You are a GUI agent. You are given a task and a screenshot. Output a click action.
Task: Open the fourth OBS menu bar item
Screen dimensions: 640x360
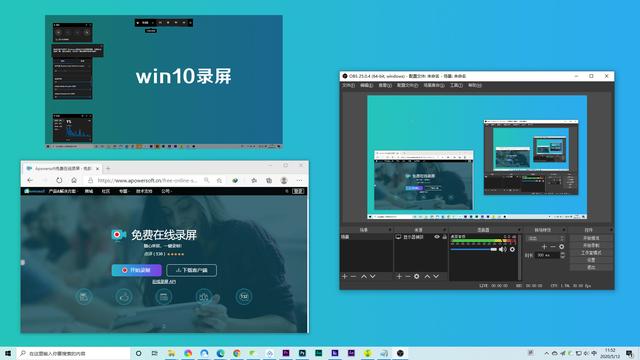(x=407, y=85)
